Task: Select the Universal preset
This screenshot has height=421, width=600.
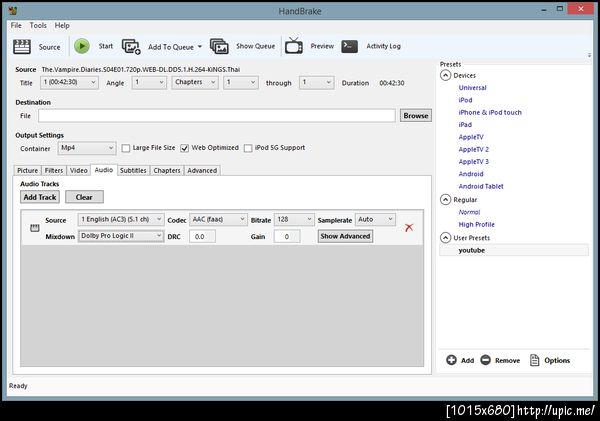Action: 473,88
